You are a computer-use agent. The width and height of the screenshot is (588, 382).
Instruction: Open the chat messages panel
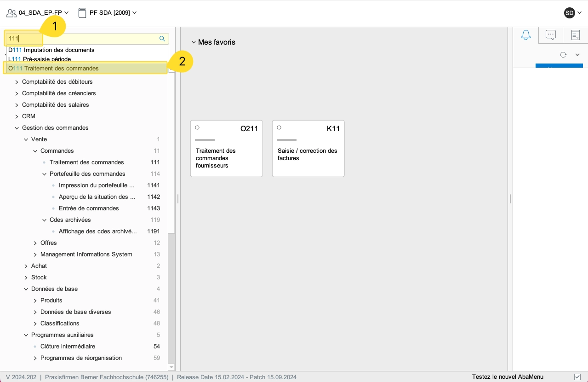[550, 35]
